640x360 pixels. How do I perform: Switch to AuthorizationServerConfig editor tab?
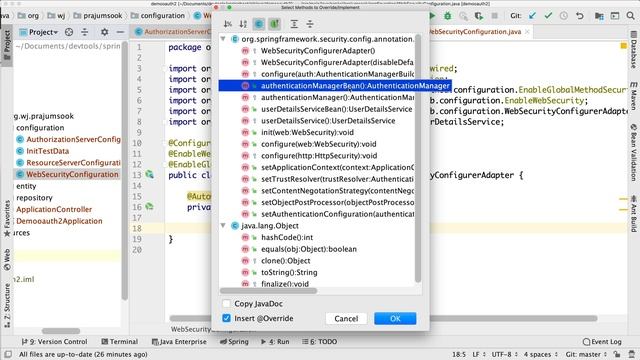(x=173, y=31)
